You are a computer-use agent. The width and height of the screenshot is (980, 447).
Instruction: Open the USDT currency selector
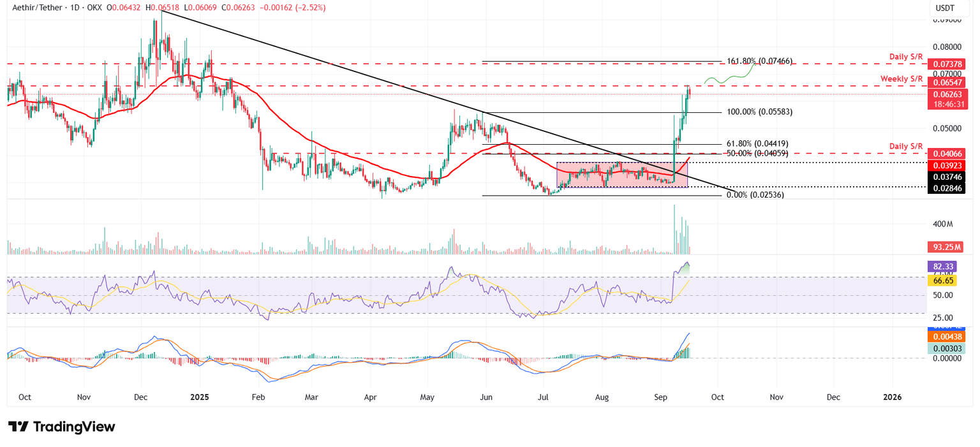pos(944,9)
